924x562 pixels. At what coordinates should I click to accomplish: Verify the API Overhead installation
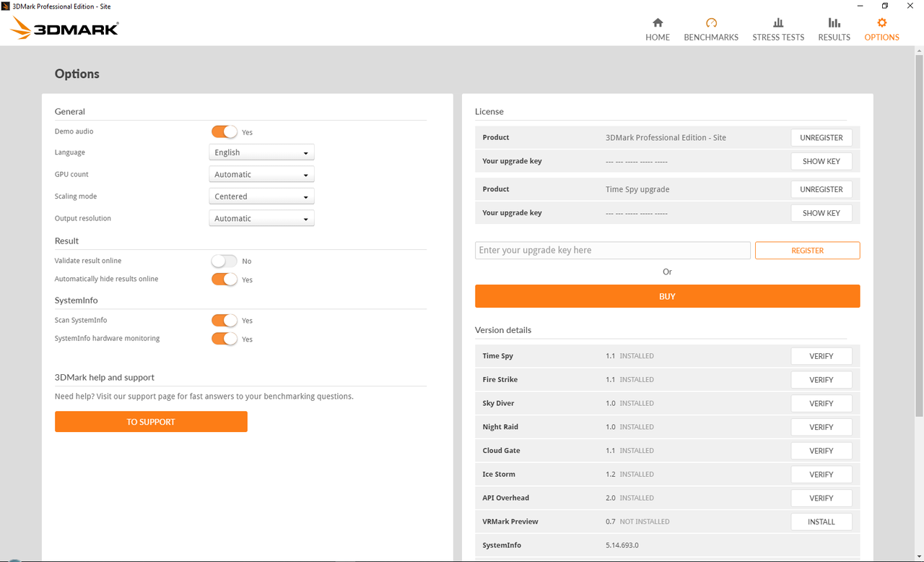(821, 498)
